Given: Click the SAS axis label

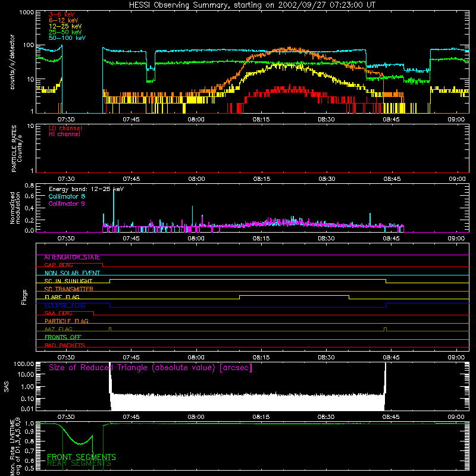Looking at the screenshot, I should pos(7,387).
